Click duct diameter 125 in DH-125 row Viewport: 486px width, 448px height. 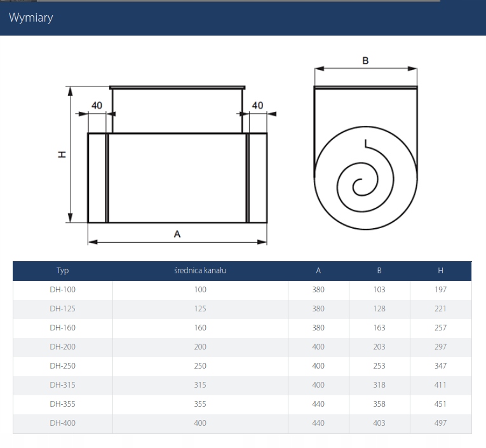[x=200, y=309]
